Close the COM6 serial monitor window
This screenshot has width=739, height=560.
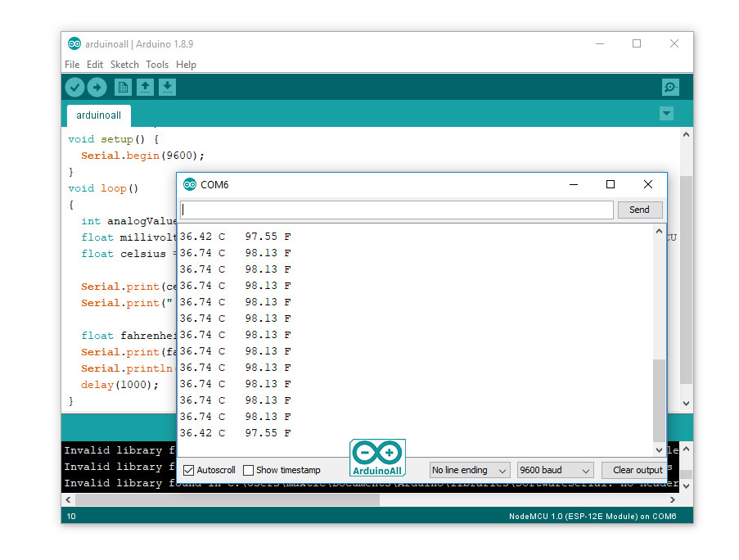[648, 184]
